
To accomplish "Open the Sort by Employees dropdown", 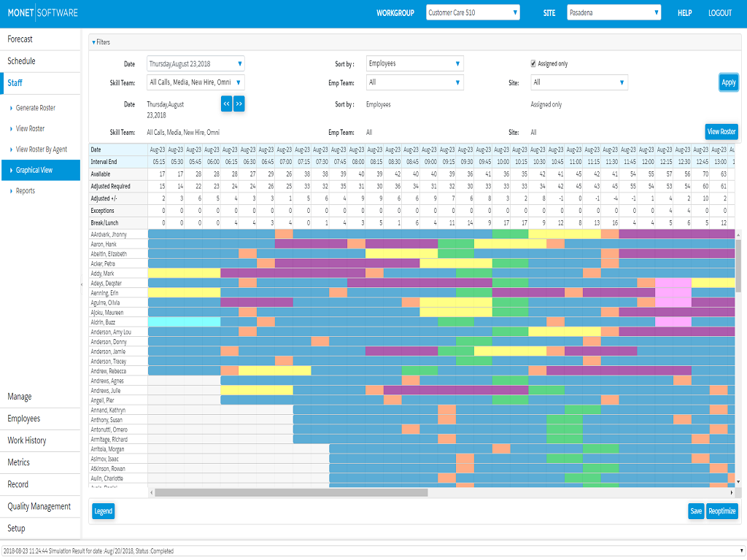I will point(414,63).
